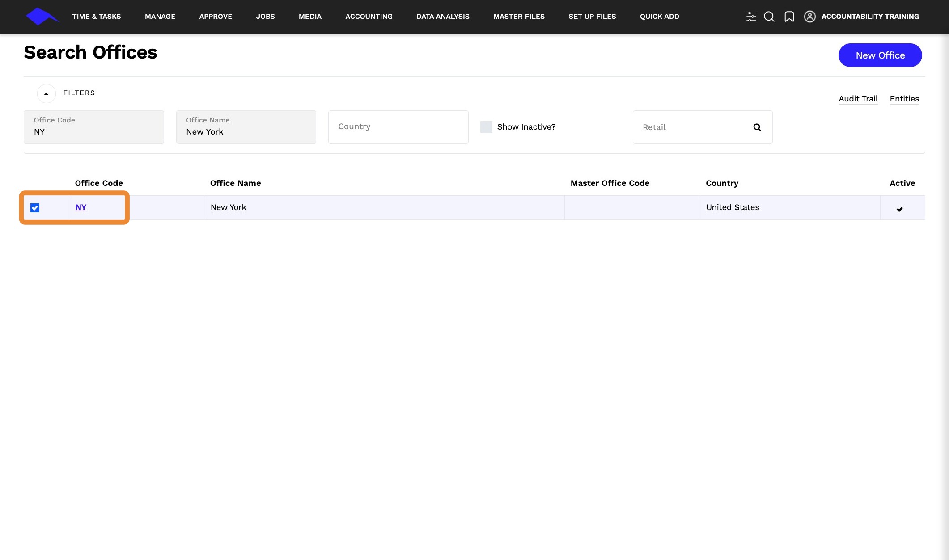Click the user profile avatar icon

click(x=810, y=17)
